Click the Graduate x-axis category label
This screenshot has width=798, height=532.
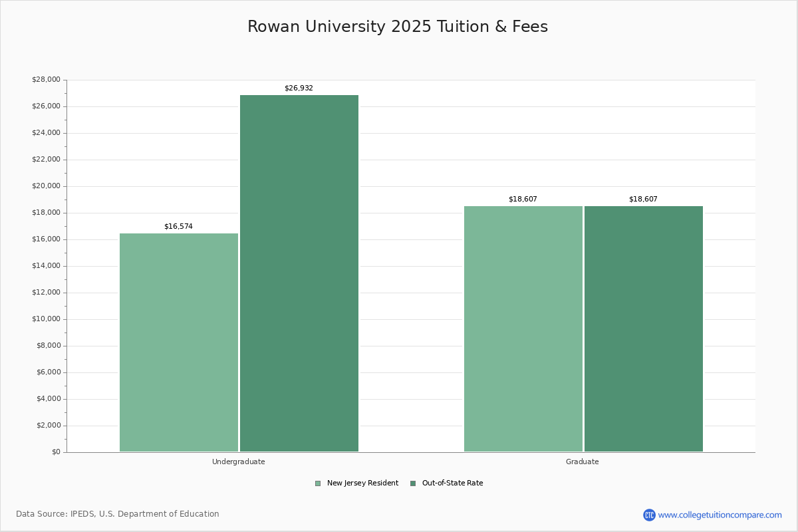[583, 462]
